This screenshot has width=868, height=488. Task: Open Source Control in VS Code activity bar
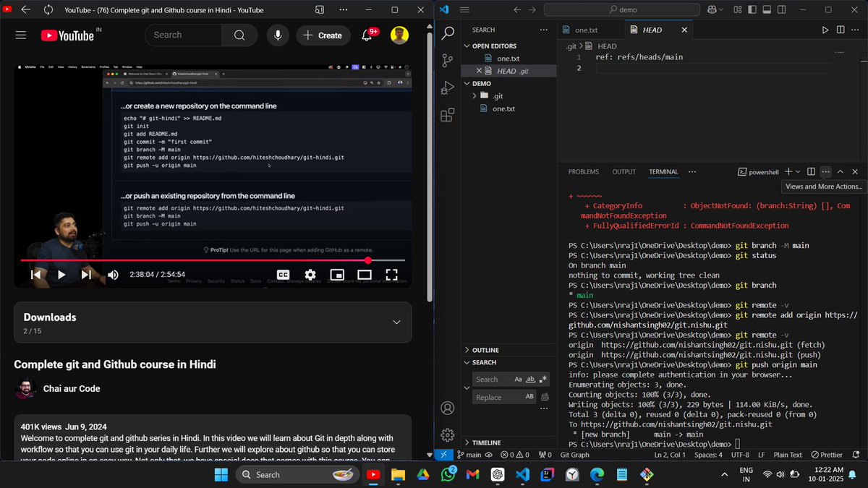448,61
